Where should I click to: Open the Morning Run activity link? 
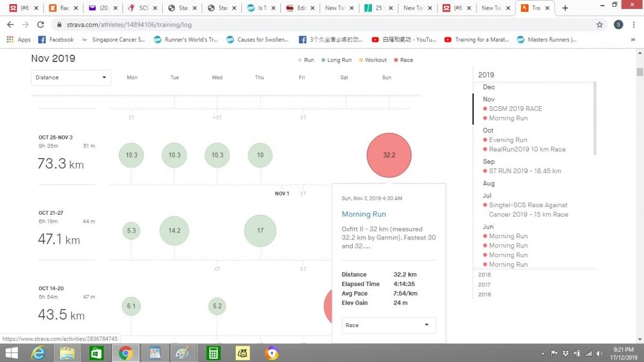[364, 214]
